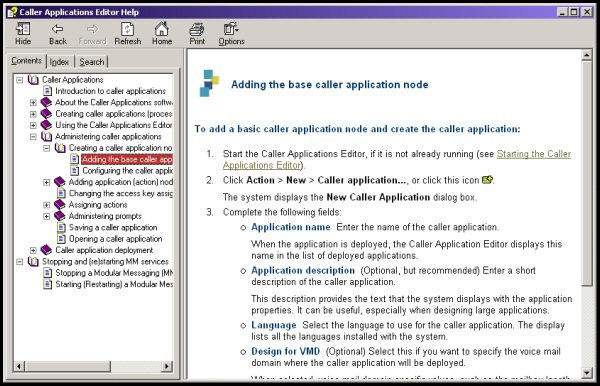Click the colored squares logo beside the heading

pyautogui.click(x=209, y=83)
